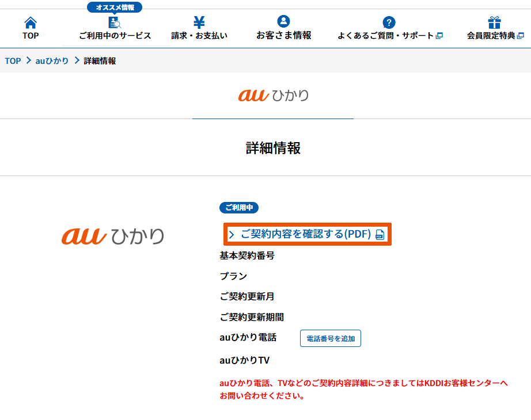The width and height of the screenshot is (531, 420).
Task: Click the ご利用中 status badge
Action: (239, 208)
